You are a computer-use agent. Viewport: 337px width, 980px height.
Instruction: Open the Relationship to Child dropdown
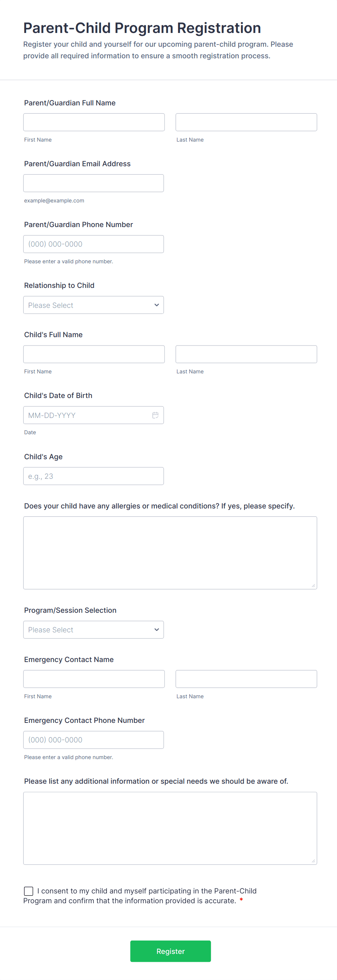93,305
